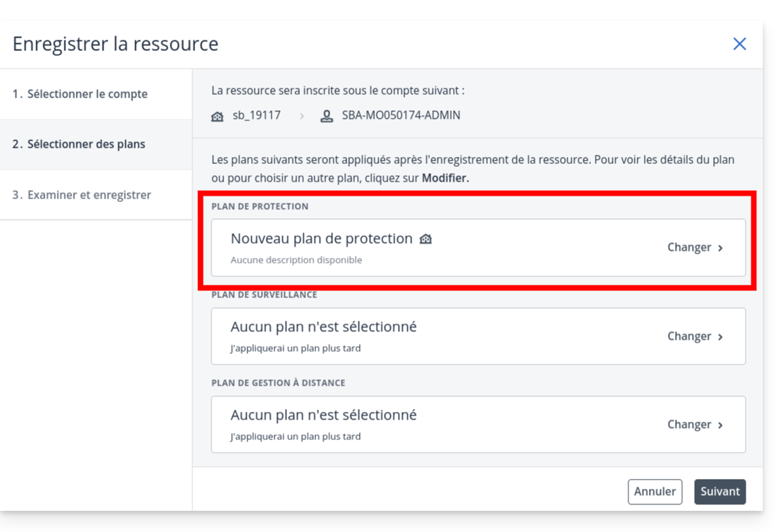784x532 pixels.
Task: Click the icon after Nouveau plan de protection title
Action: [x=426, y=239]
